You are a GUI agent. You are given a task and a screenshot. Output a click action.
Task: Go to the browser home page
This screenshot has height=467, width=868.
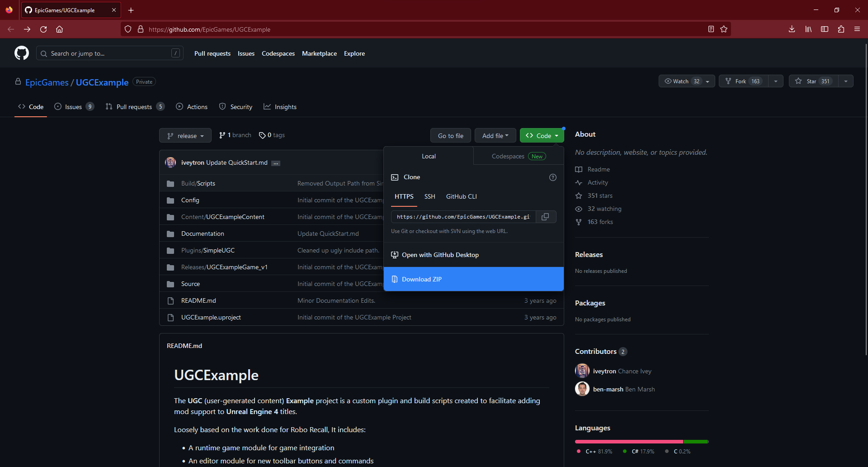59,29
